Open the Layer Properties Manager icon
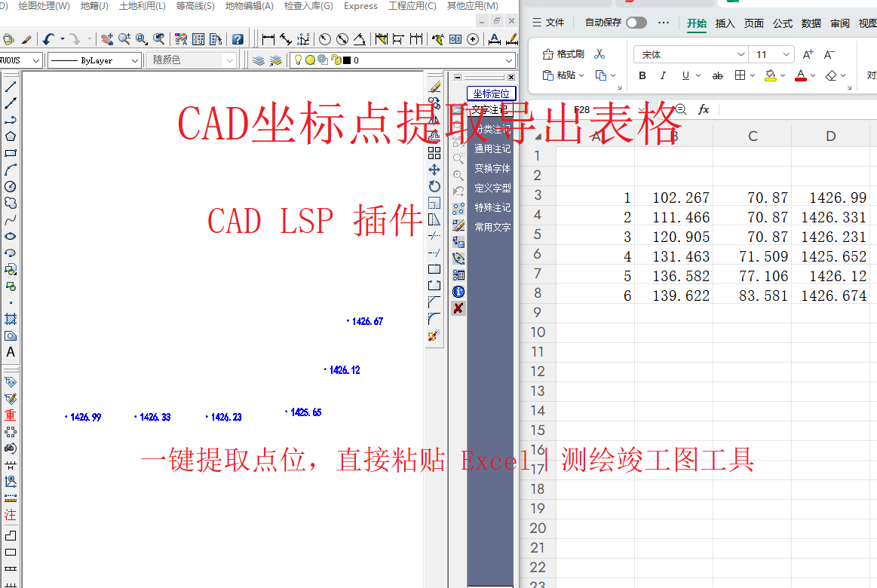The height and width of the screenshot is (588, 877). 258,60
